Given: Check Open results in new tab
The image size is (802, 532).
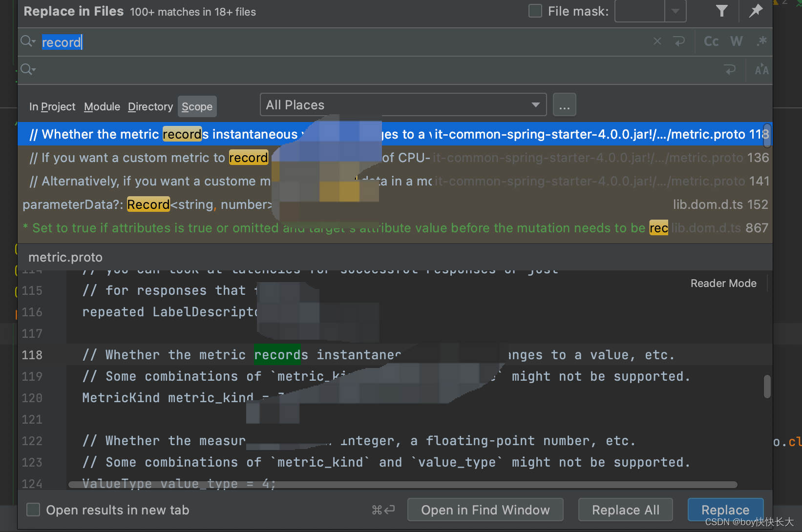Looking at the screenshot, I should click(x=33, y=510).
